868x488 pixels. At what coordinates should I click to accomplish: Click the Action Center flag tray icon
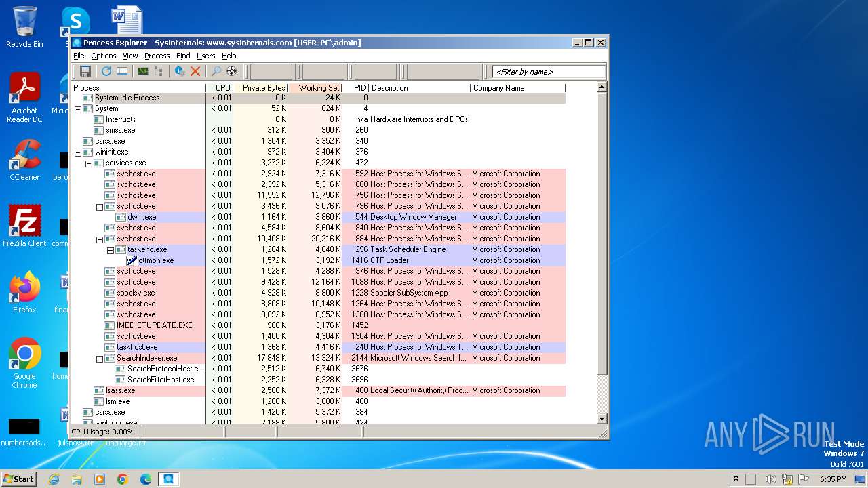[804, 479]
